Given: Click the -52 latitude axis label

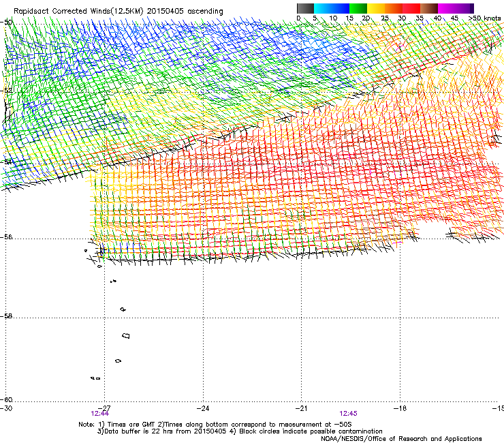Looking at the screenshot, I should click(x=6, y=91).
